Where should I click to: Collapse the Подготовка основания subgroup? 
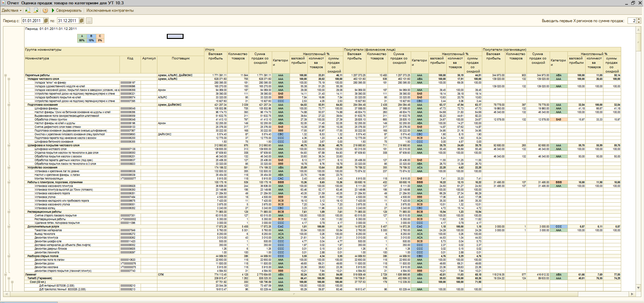point(9,105)
